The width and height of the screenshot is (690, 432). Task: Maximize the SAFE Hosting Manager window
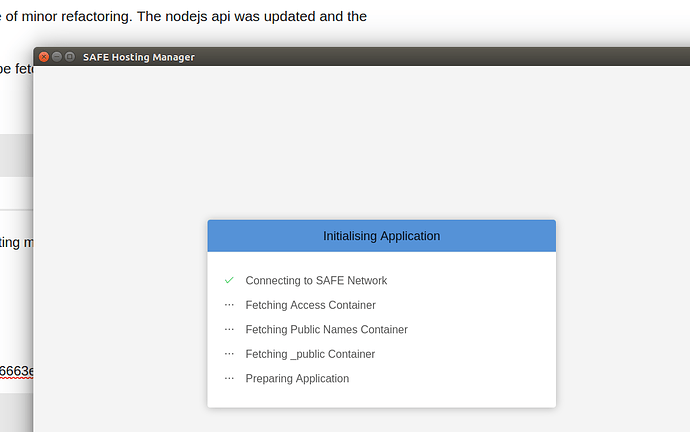point(70,57)
